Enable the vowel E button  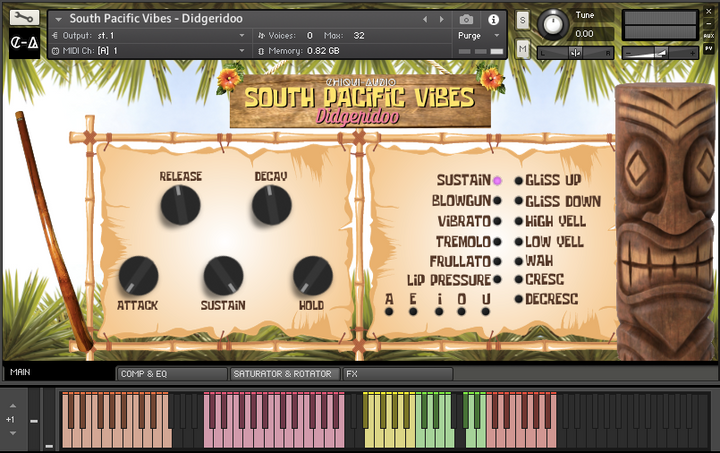(413, 312)
